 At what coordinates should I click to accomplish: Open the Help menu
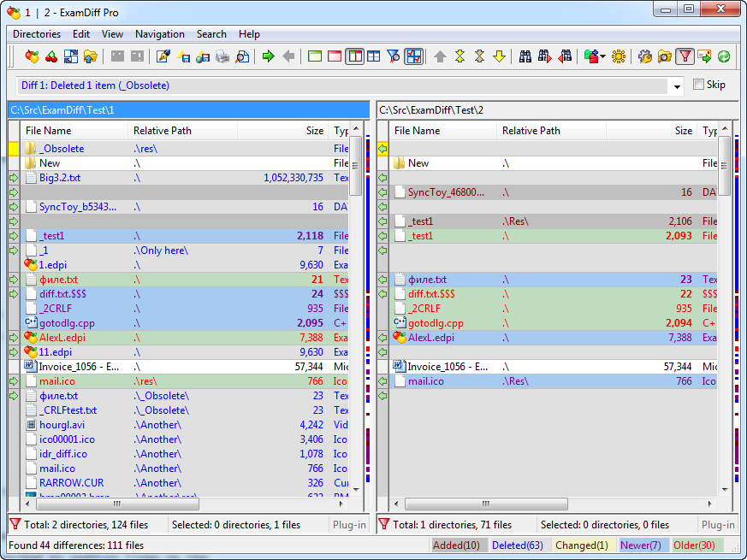point(249,34)
